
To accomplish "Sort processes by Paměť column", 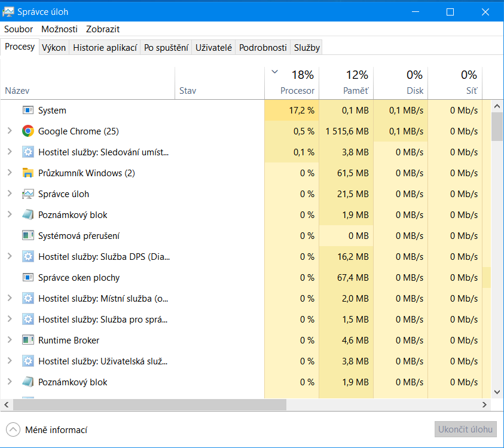I will click(346, 83).
